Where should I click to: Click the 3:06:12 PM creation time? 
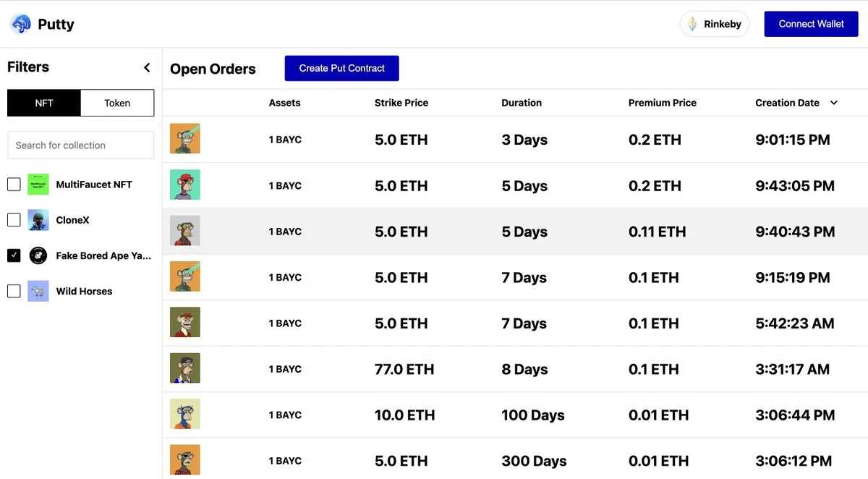(793, 461)
